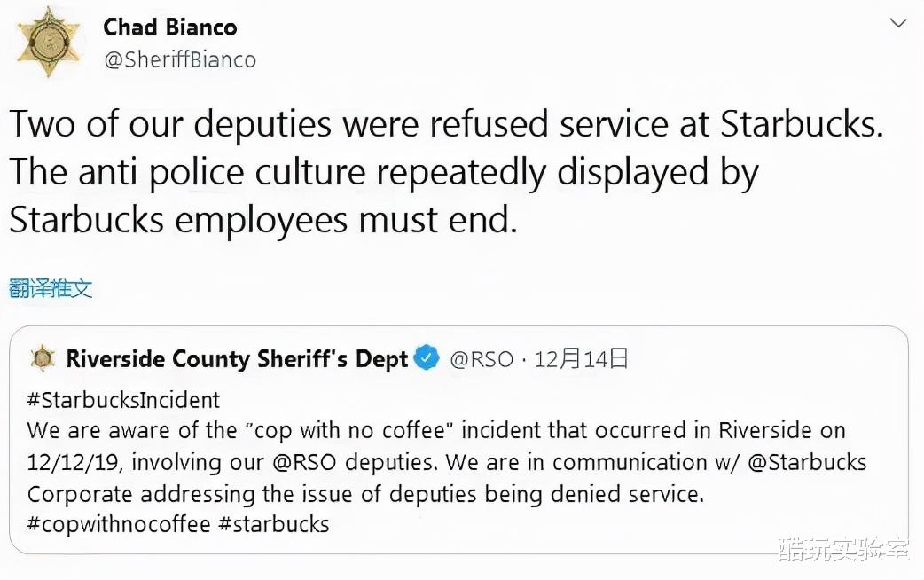
Task: Open the @SheriffBianco handle profile
Action: (180, 59)
